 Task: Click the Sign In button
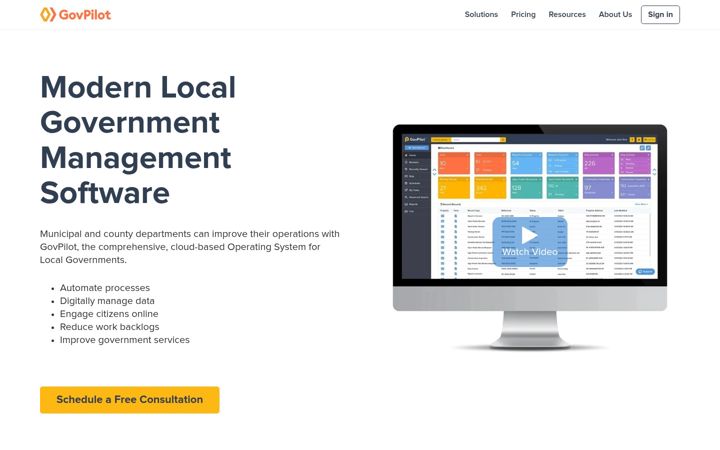tap(660, 14)
